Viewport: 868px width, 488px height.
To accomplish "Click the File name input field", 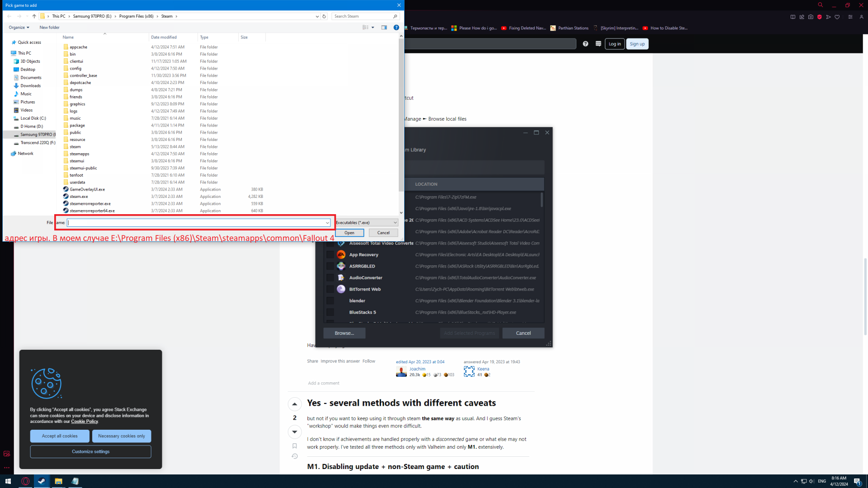I will pyautogui.click(x=197, y=223).
